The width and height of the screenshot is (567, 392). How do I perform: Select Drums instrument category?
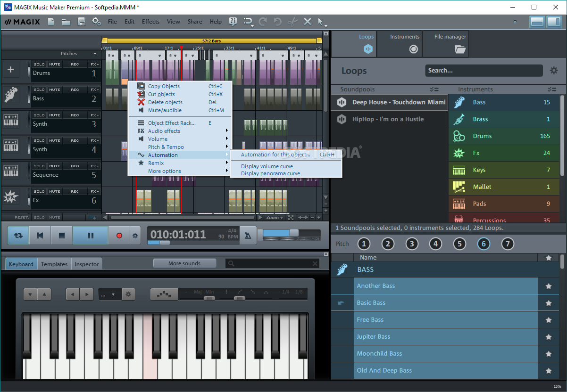tap(504, 136)
